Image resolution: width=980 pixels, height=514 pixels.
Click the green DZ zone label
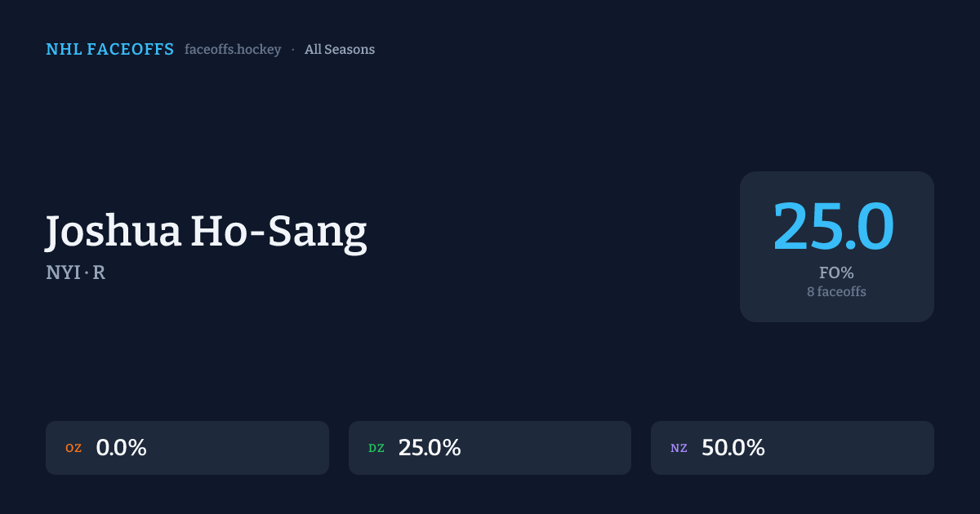click(x=376, y=448)
